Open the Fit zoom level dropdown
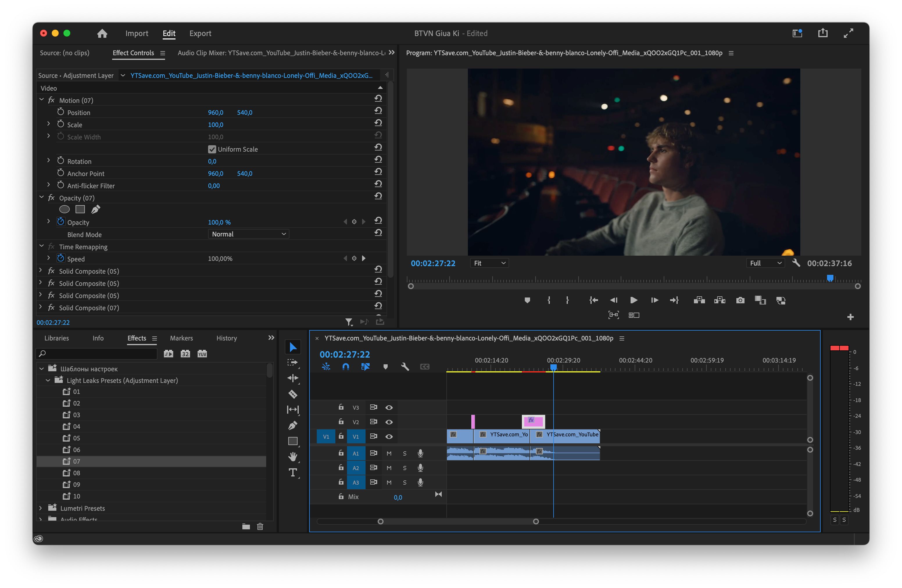This screenshot has height=588, width=902. (489, 263)
